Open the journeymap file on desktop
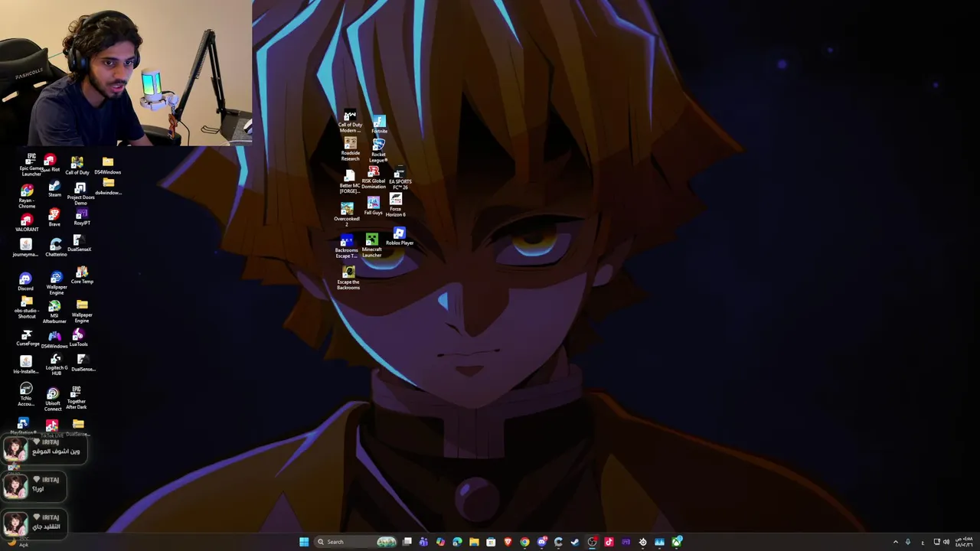Viewport: 980px width, 551px height. point(26,248)
